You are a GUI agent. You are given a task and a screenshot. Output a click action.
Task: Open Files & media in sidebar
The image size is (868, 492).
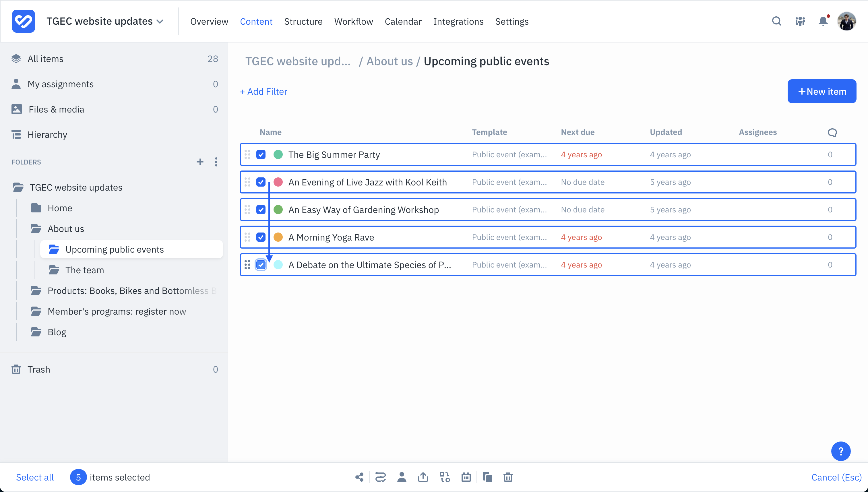[x=114, y=109]
